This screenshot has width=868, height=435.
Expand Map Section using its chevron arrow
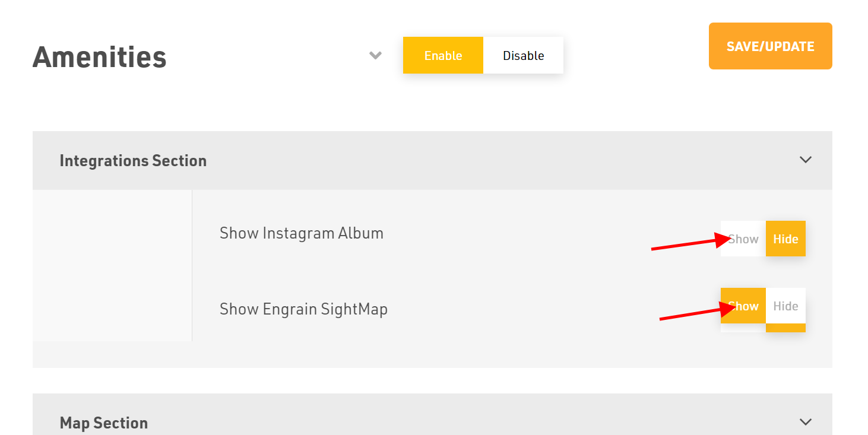805,422
